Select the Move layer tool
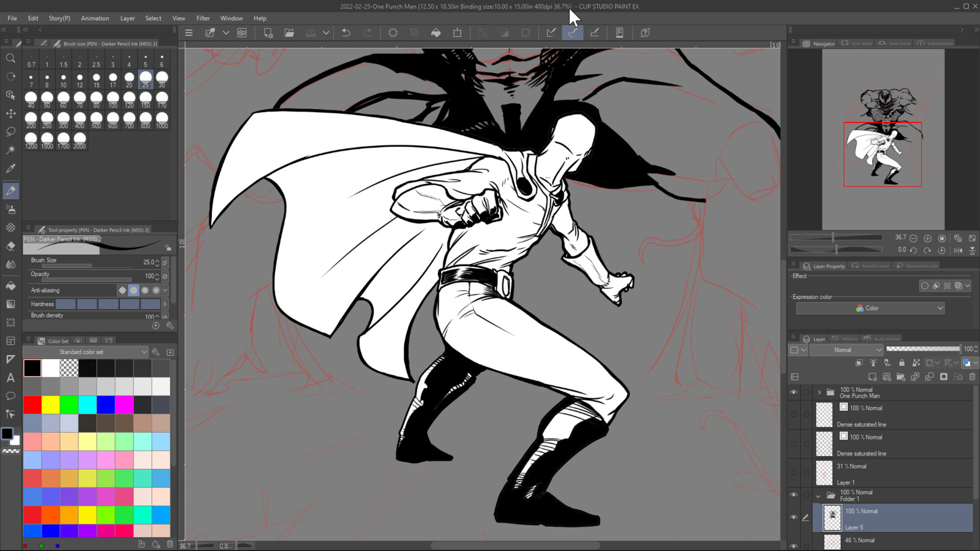 (x=10, y=113)
